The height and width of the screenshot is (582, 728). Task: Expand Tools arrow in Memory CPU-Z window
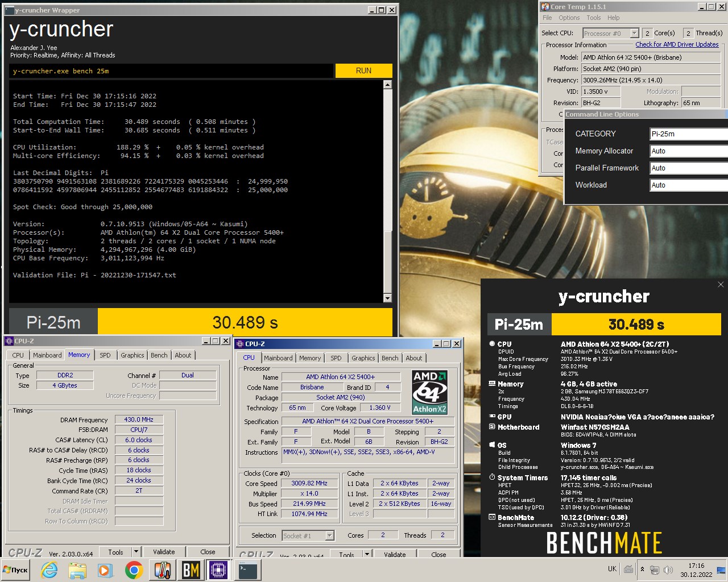pyautogui.click(x=136, y=552)
